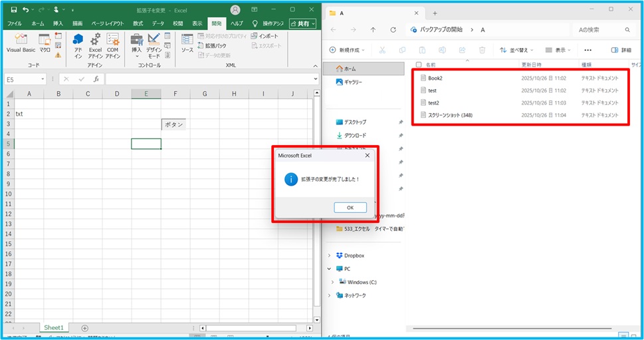The width and height of the screenshot is (644, 340).
Task: Tick the select-all checkbox beside 名前
Action: 417,65
